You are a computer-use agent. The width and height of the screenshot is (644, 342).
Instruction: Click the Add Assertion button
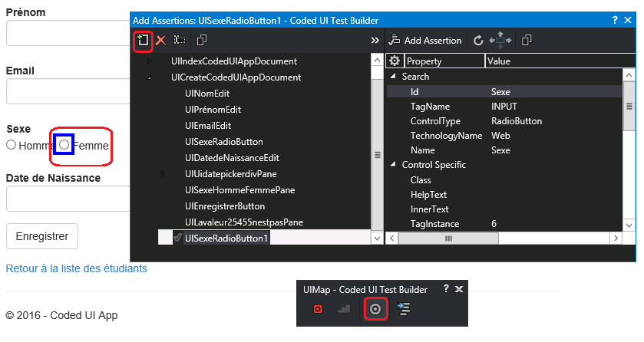(425, 40)
